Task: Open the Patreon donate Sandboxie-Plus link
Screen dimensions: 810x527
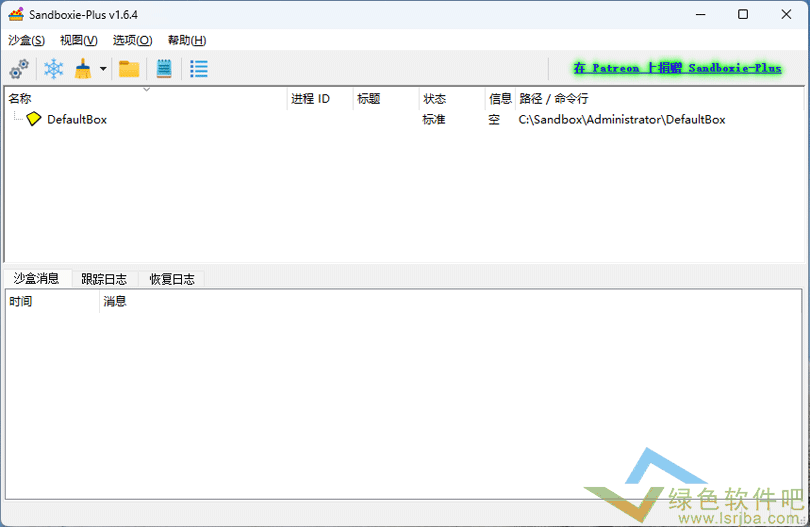Action: point(677,68)
